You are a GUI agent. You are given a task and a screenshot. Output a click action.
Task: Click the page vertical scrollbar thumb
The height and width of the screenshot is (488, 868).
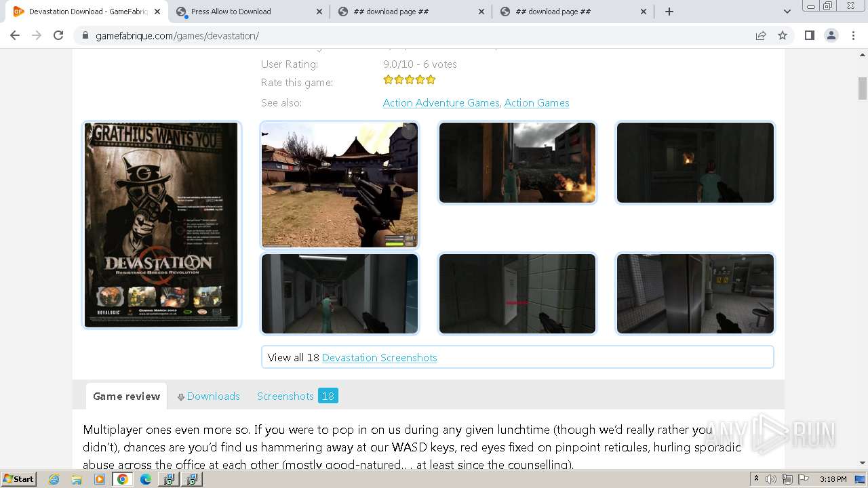(x=863, y=89)
